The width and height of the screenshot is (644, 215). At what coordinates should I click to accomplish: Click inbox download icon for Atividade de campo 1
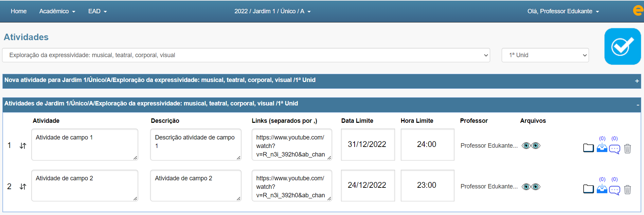click(x=602, y=148)
